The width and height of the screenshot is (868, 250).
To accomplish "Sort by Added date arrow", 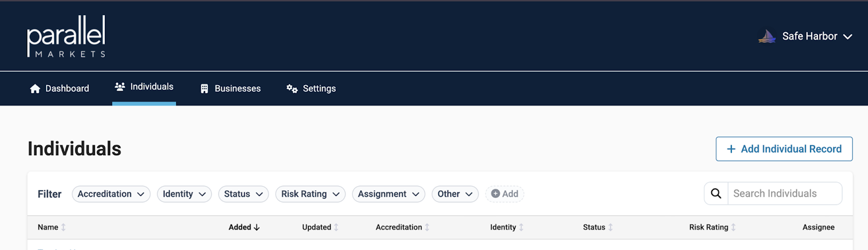I will point(257,227).
